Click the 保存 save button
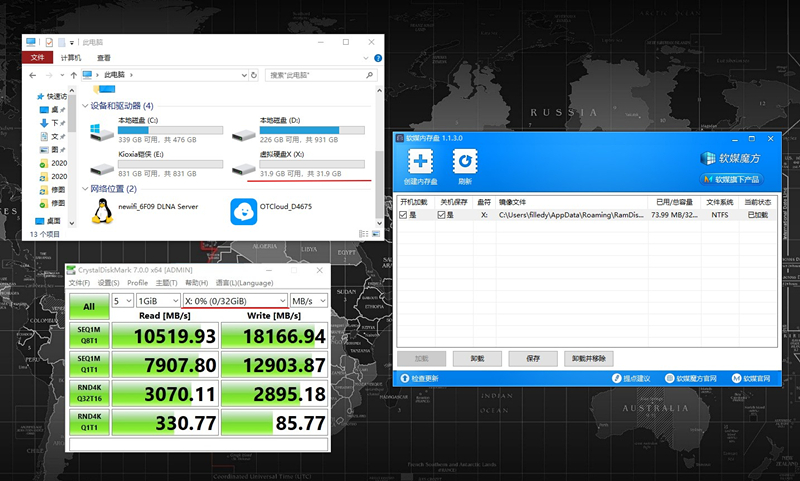The height and width of the screenshot is (481, 800). (x=533, y=359)
